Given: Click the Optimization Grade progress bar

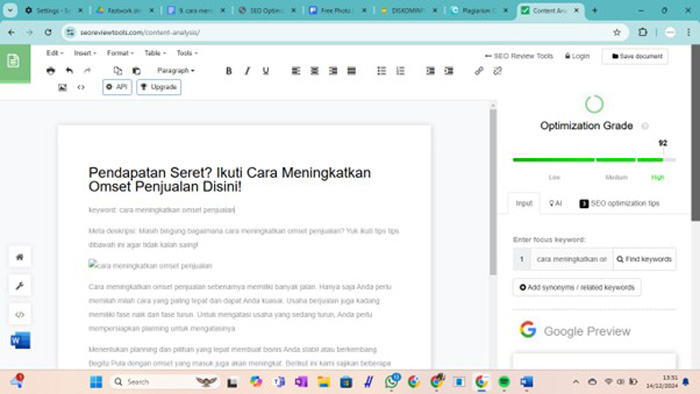Looking at the screenshot, I should pos(594,160).
